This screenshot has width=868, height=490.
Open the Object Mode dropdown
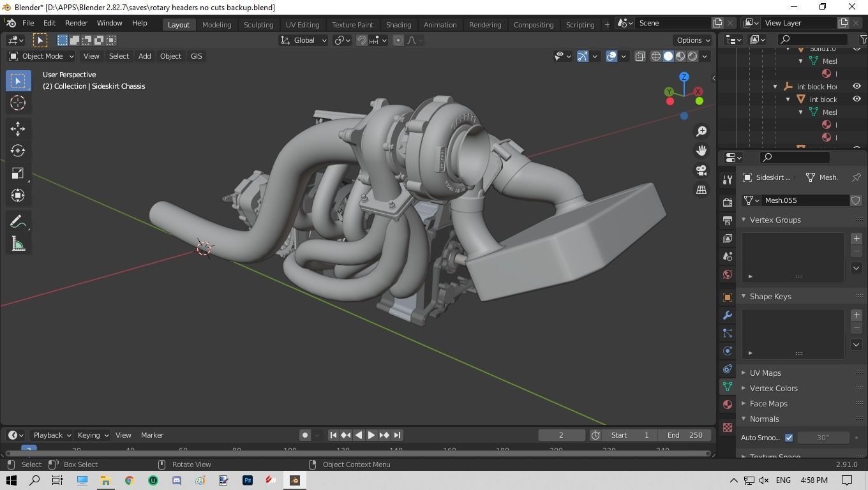tap(41, 56)
